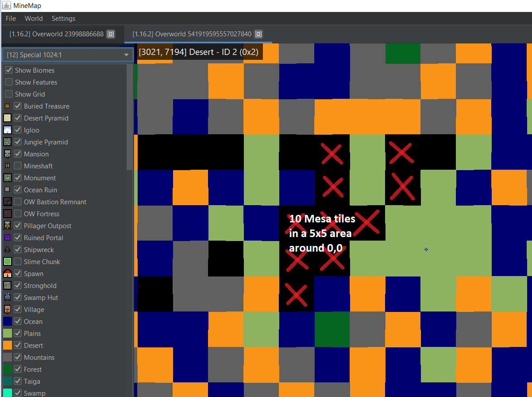Enable the Show Features checkbox
Screen dimensions: 532x397
coord(9,82)
